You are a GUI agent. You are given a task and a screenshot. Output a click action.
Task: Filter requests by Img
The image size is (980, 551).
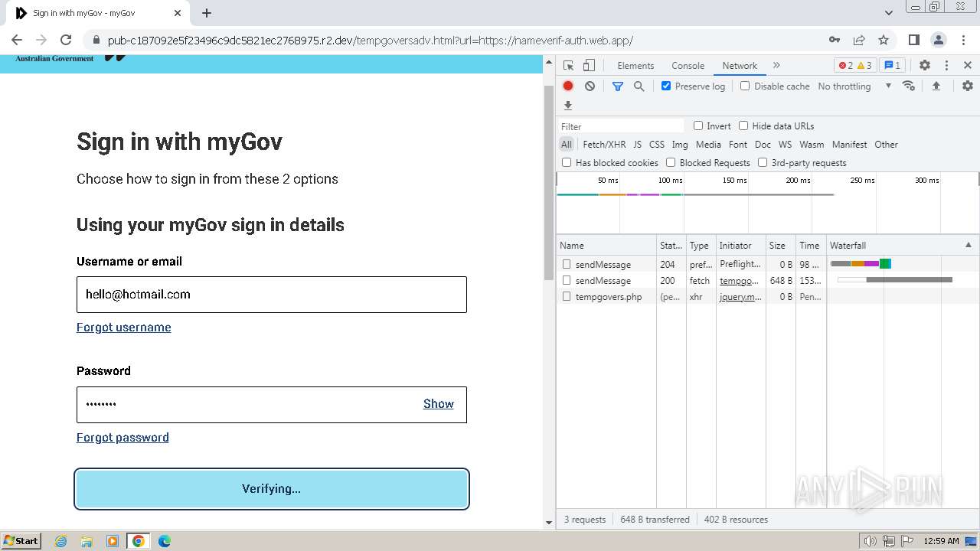click(680, 145)
